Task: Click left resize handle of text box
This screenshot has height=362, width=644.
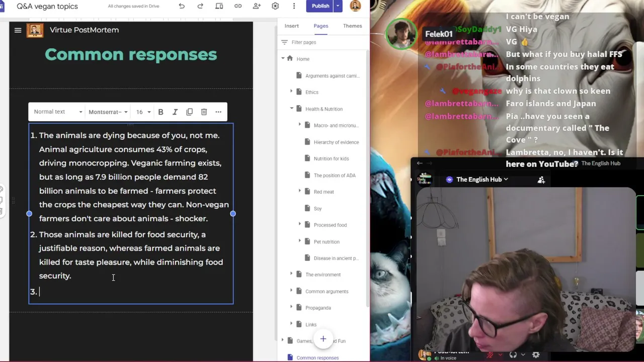Action: coord(29,214)
